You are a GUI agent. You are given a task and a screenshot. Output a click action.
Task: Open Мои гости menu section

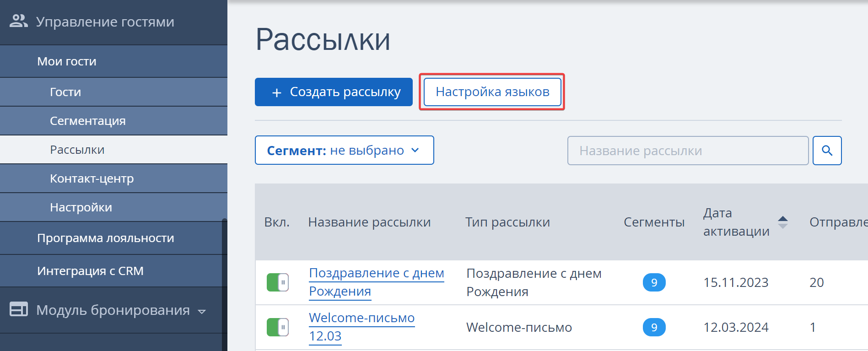click(x=113, y=61)
